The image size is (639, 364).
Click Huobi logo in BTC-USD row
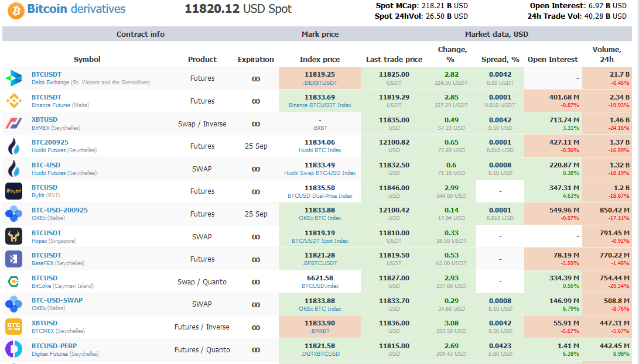14,169
